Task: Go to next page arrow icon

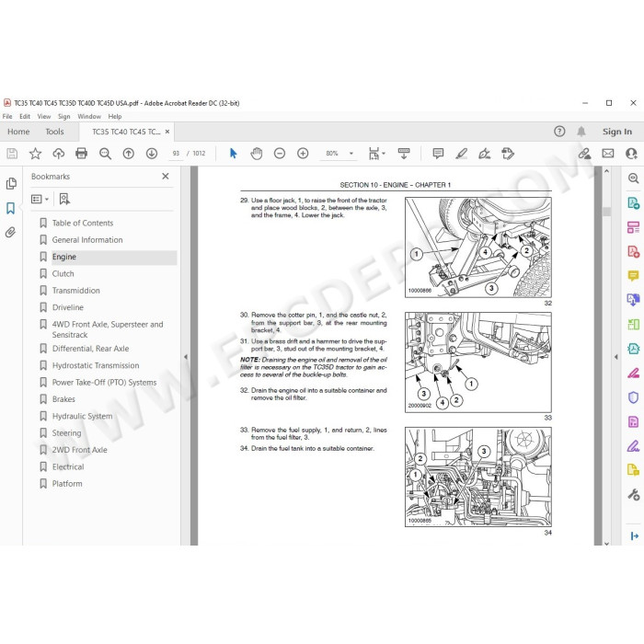Action: tap(152, 154)
